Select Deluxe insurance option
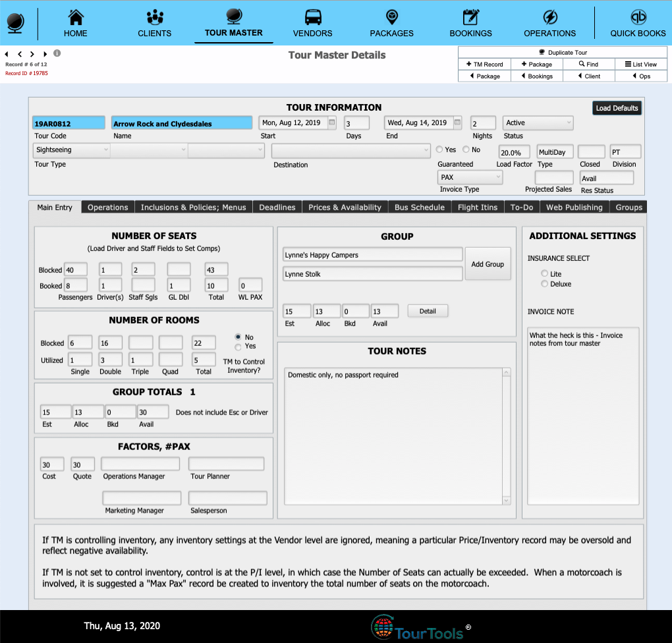 click(x=544, y=284)
